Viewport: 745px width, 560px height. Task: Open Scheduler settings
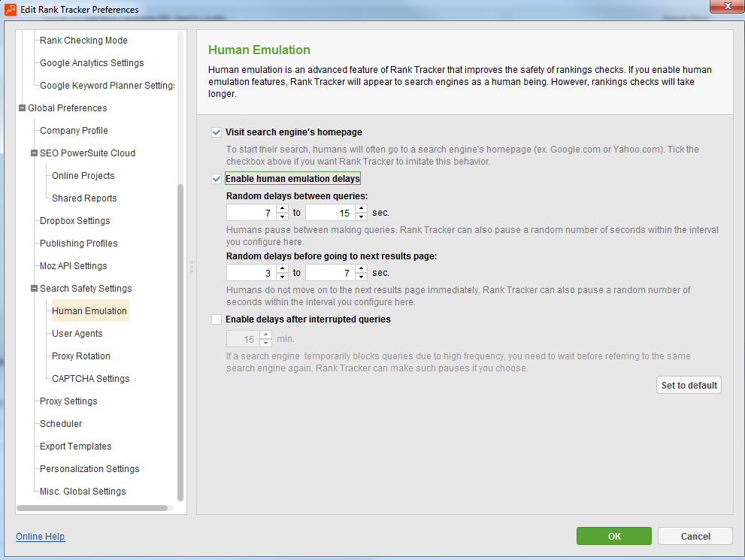[x=61, y=424]
